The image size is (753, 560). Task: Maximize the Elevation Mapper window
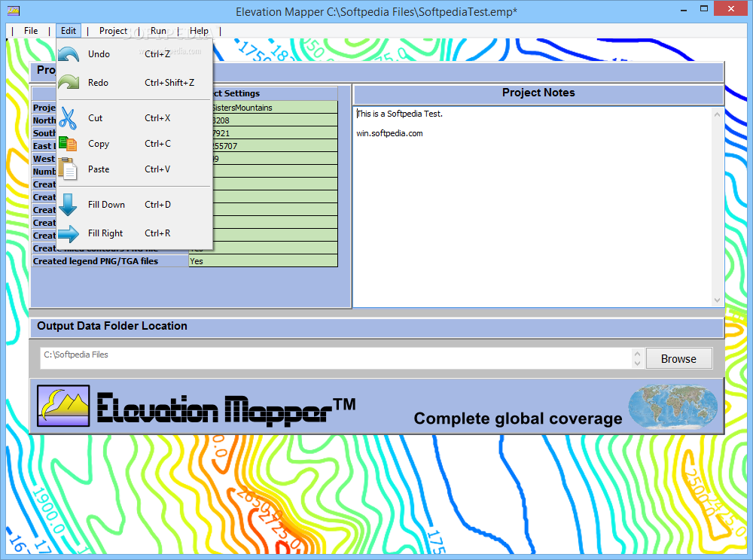[x=704, y=8]
